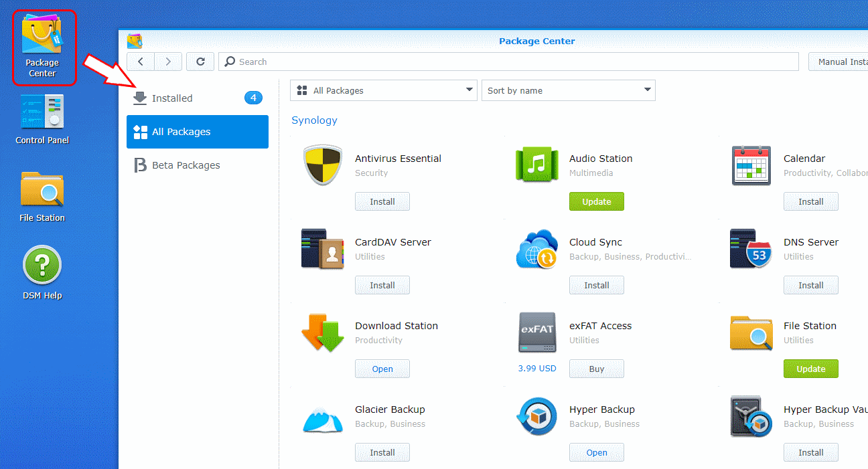Click the Download Station arrows icon
This screenshot has width=868, height=469.
pyautogui.click(x=323, y=333)
